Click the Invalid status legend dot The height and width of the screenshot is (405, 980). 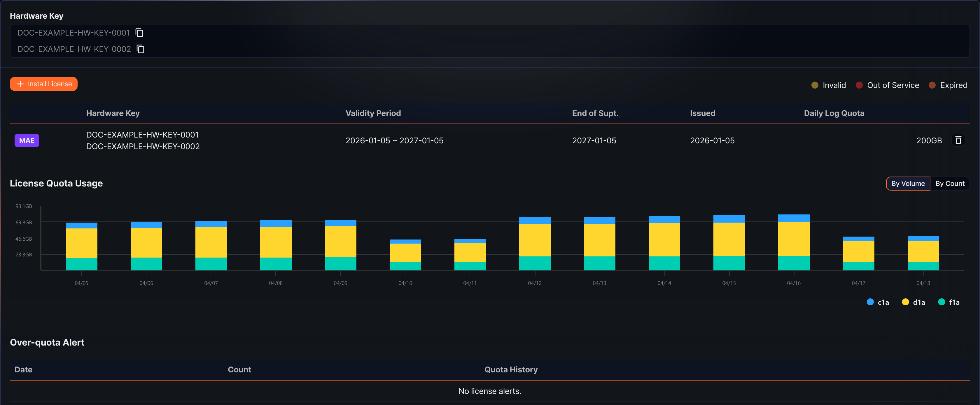(815, 85)
